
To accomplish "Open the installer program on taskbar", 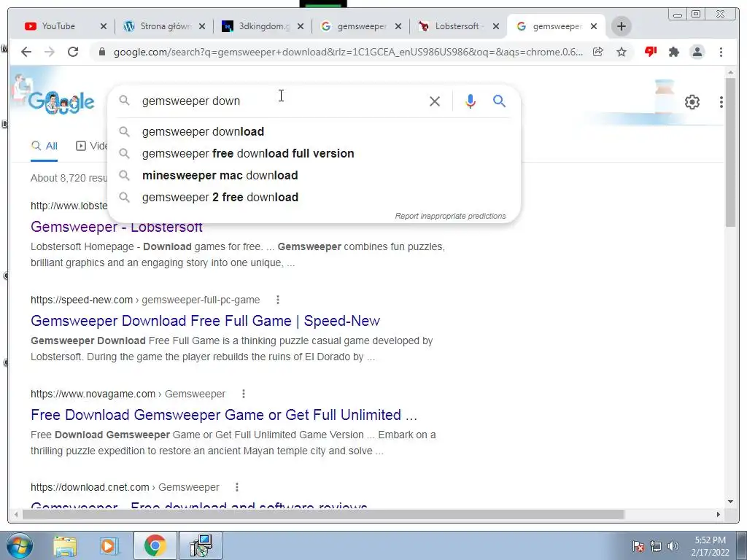I will pyautogui.click(x=201, y=545).
